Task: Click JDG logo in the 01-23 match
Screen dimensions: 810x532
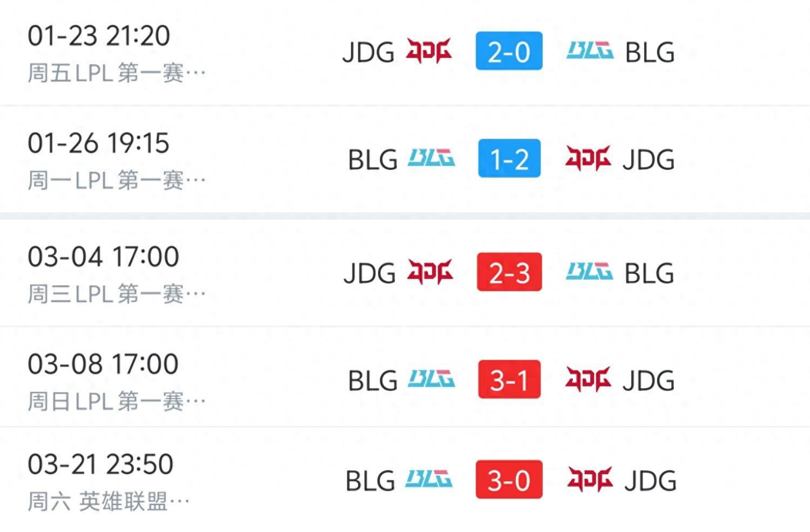Action: click(x=429, y=51)
